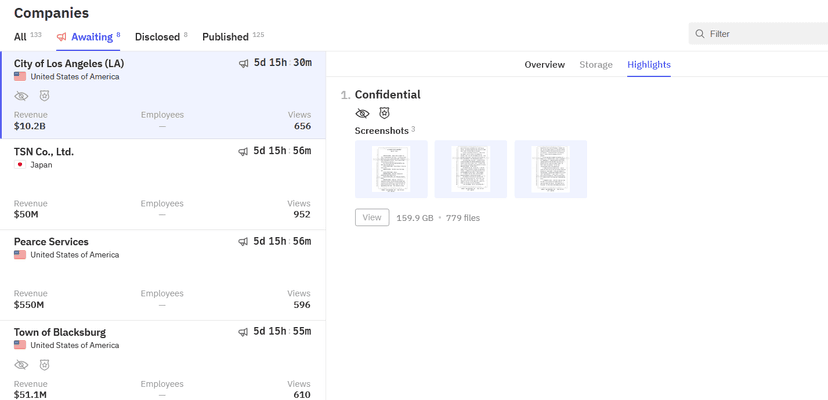828x400 pixels.
Task: Click megaphone icon beside TSN Co., Ltd. timer
Action: pyautogui.click(x=243, y=152)
